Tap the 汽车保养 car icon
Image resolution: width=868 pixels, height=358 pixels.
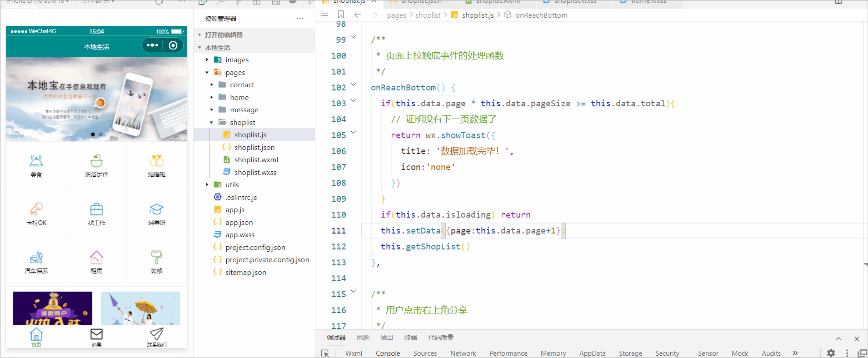[36, 258]
